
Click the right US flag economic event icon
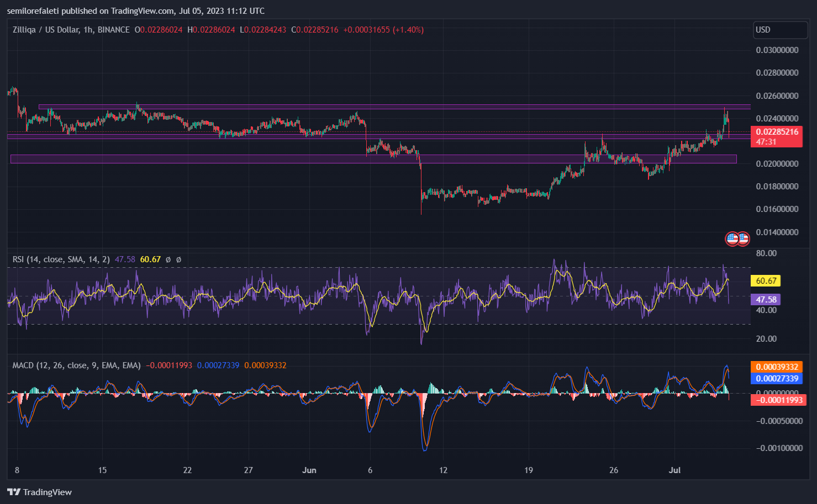(x=744, y=239)
